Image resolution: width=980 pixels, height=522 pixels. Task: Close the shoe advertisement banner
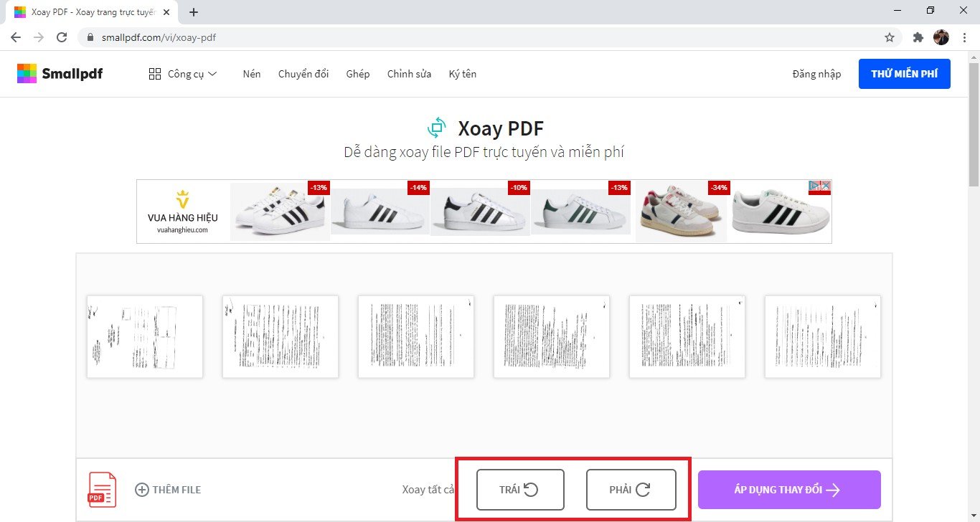coord(826,186)
